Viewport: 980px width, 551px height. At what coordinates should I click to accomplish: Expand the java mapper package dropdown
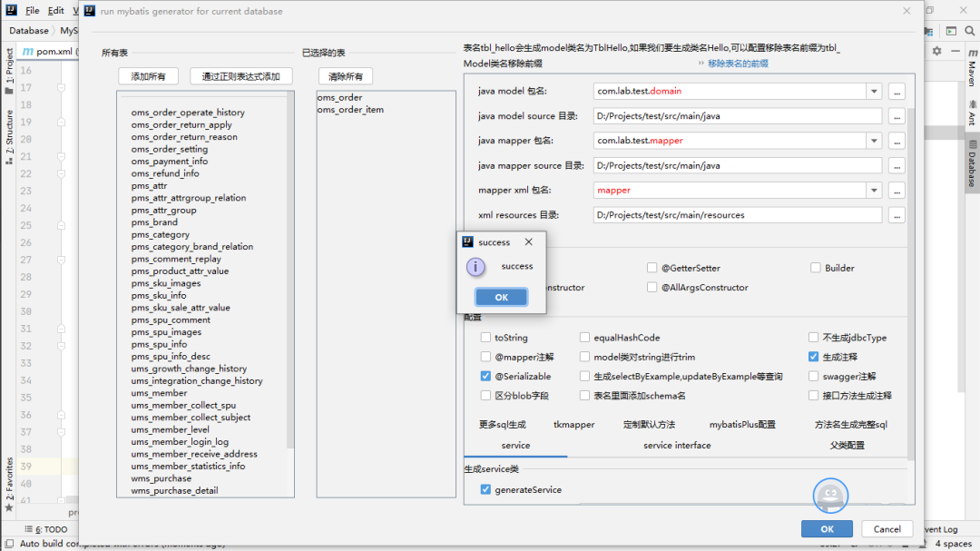pyautogui.click(x=874, y=141)
